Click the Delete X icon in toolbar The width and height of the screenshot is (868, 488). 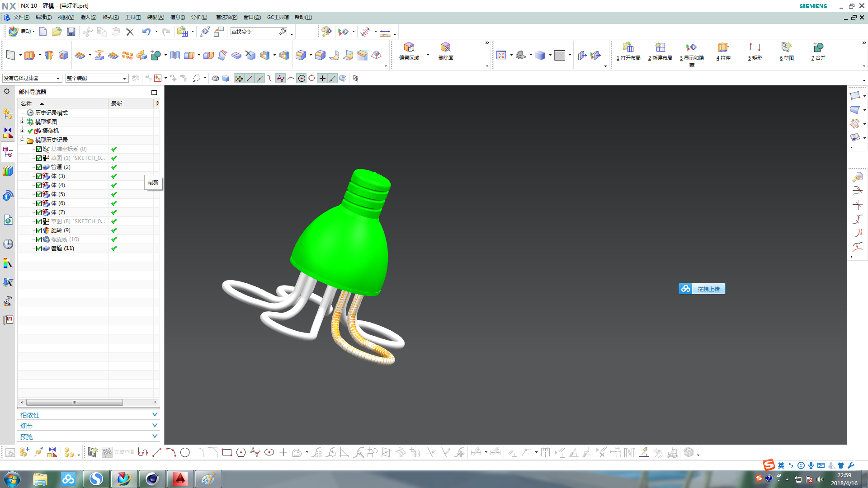(130, 32)
